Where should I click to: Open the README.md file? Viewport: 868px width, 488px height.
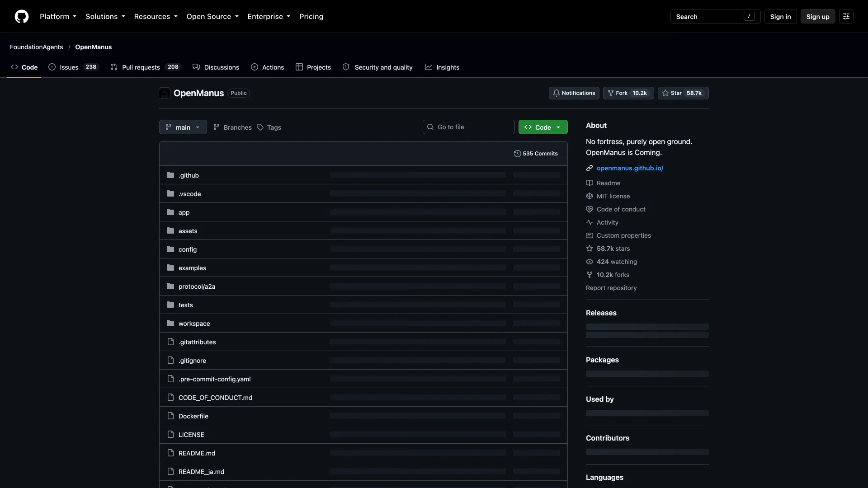[197, 453]
